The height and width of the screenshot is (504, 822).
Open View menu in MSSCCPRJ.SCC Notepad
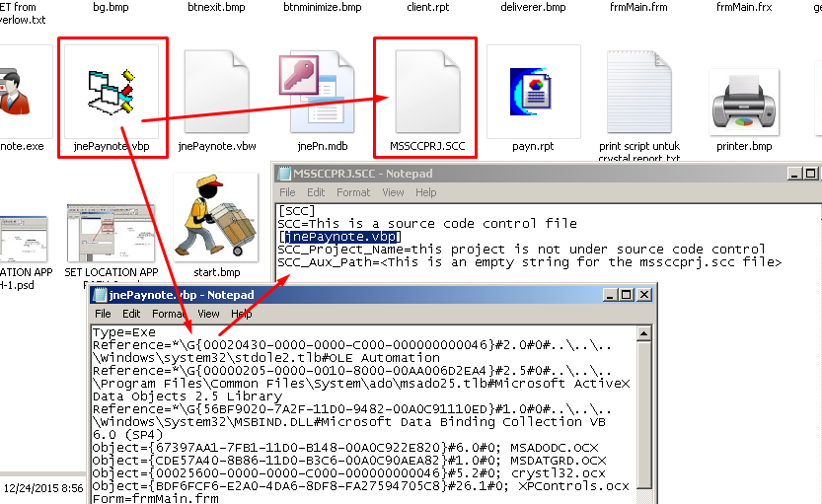pos(393,192)
